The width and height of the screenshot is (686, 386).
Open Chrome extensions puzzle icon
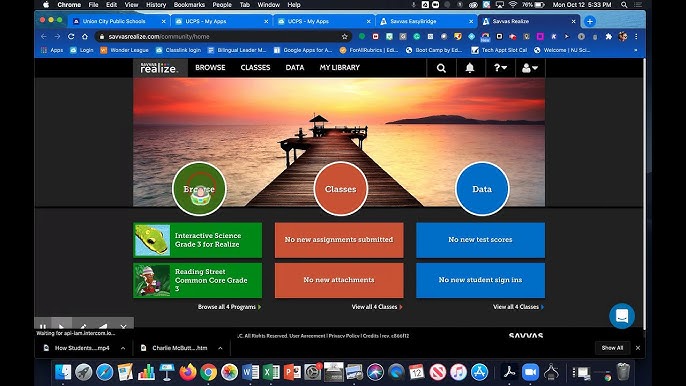pos(609,37)
